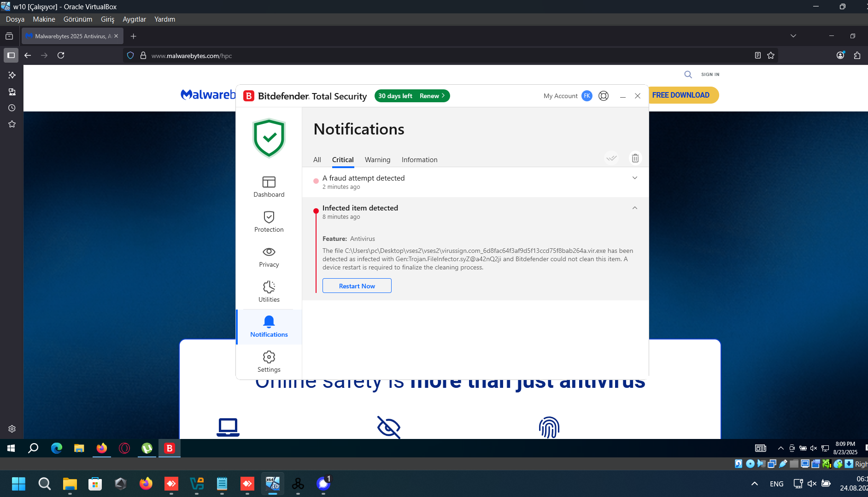
Task: Open Bitdefender Settings gear
Action: click(x=269, y=362)
